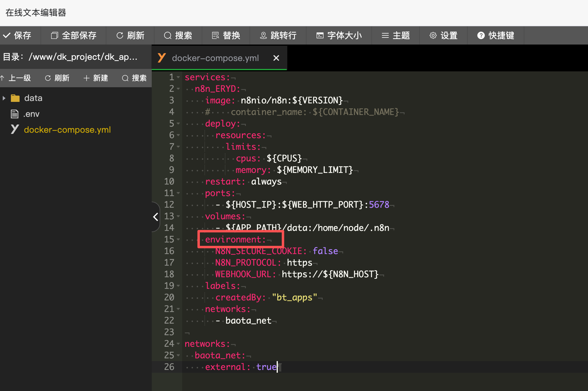This screenshot has height=391, width=588.
Task: Open the .env file in sidebar
Action: point(31,114)
